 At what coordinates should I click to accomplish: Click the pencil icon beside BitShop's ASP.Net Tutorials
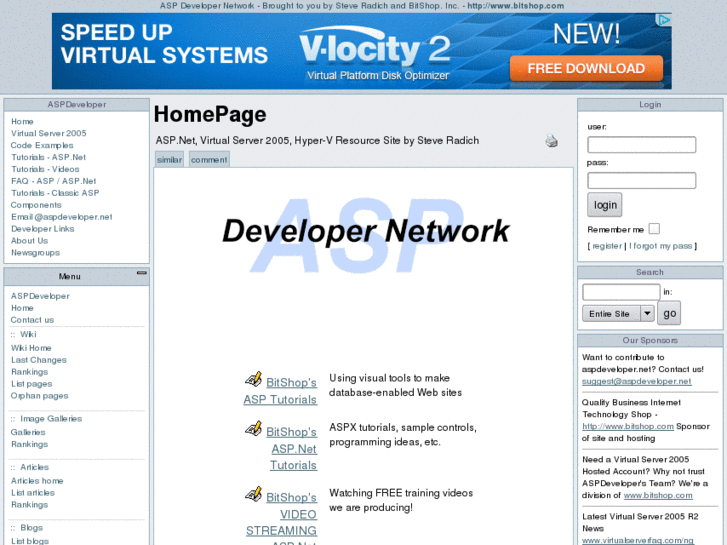click(x=254, y=429)
